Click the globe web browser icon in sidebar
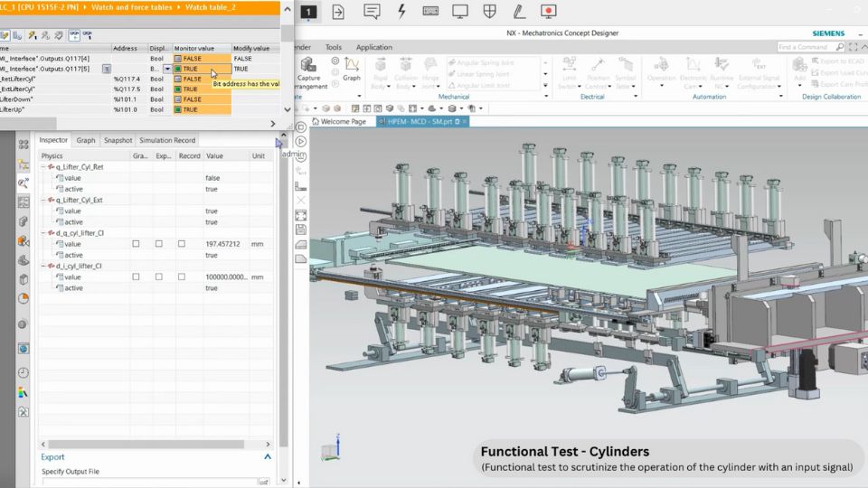The width and height of the screenshot is (868, 488). tap(24, 349)
